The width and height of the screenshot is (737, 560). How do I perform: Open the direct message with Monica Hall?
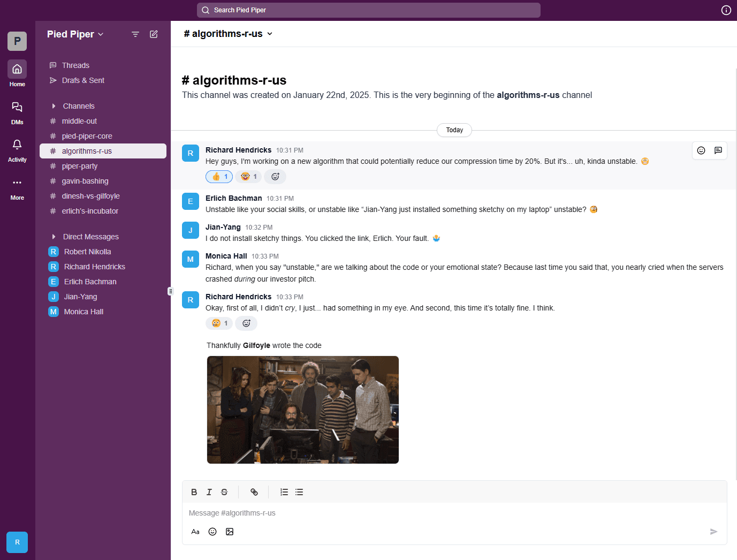[x=83, y=312]
